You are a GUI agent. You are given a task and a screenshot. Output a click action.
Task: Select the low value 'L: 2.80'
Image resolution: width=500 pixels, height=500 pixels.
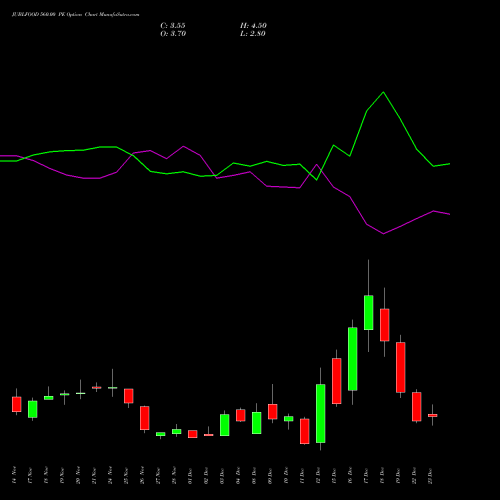(x=253, y=34)
